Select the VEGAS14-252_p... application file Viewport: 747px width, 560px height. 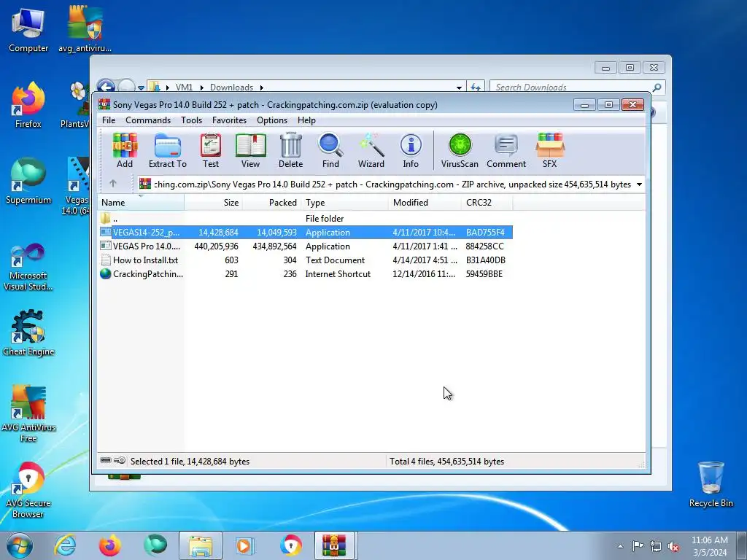306,233
